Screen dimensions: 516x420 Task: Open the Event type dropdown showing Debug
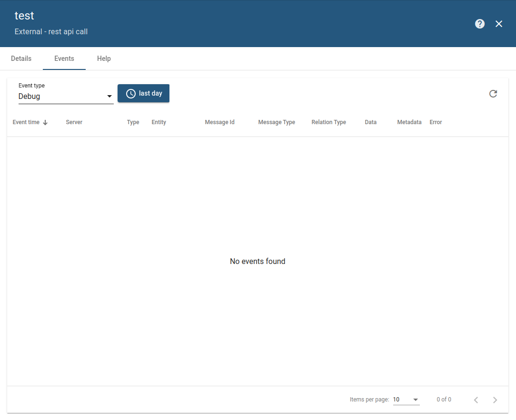(66, 96)
